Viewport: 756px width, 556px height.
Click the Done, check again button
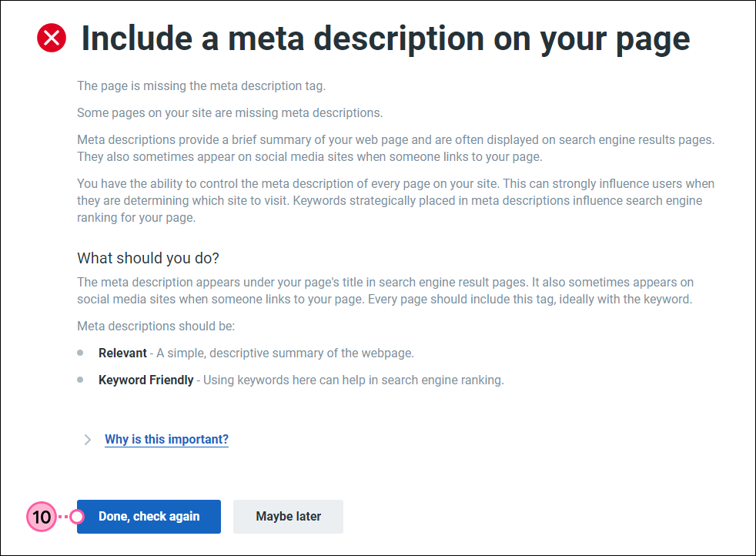(149, 517)
